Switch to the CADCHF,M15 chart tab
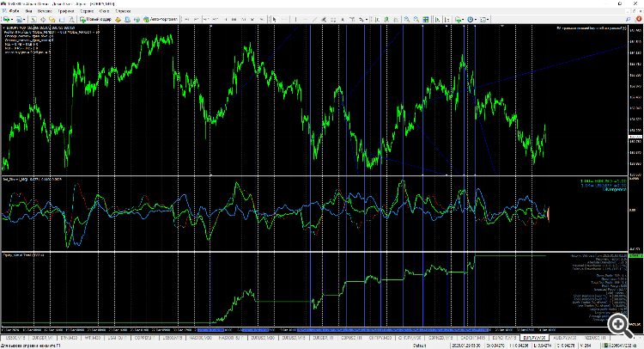This screenshot has height=349, width=644. coord(472,338)
